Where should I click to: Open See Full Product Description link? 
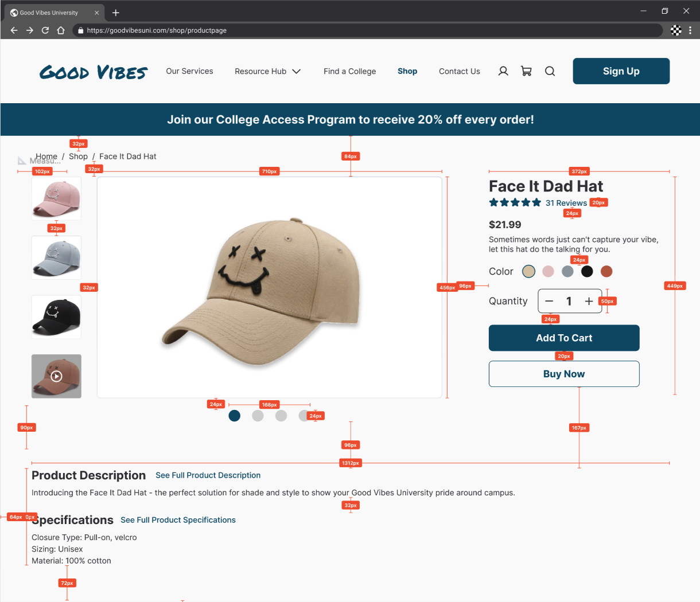(x=208, y=475)
